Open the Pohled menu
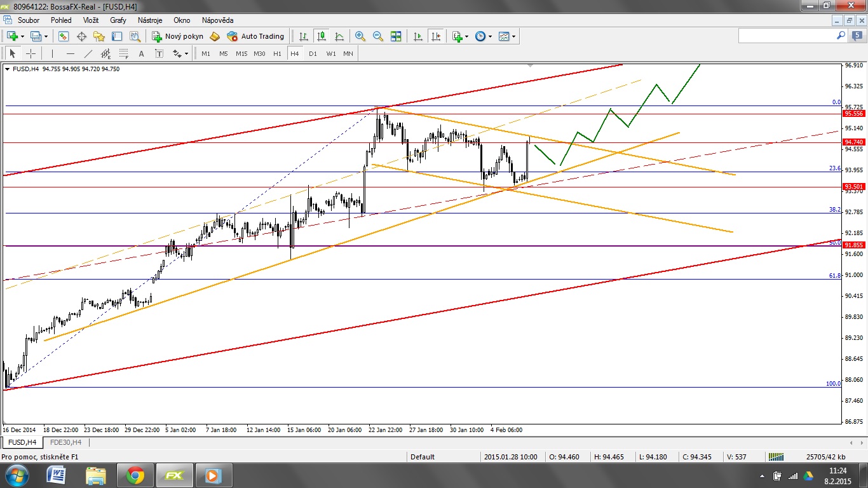 click(x=61, y=20)
